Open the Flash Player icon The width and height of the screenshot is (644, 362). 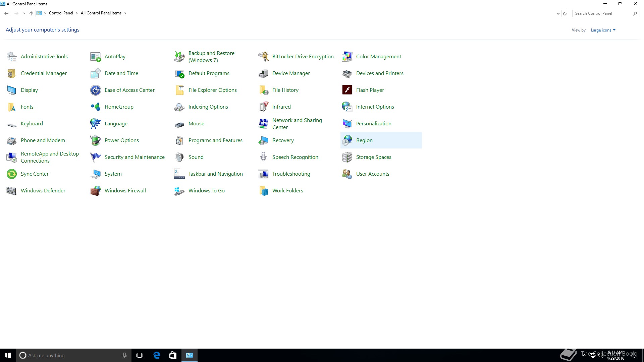pos(347,90)
